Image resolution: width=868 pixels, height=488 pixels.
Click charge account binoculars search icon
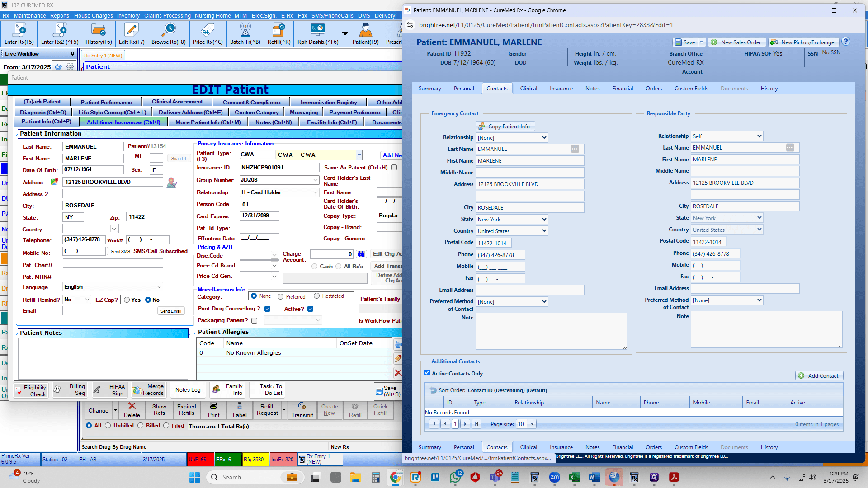coord(361,254)
